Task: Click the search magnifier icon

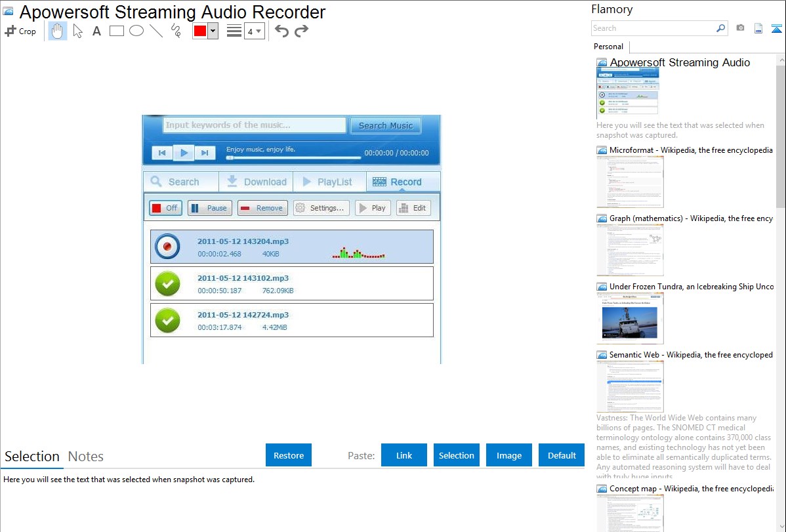Action: tap(721, 28)
